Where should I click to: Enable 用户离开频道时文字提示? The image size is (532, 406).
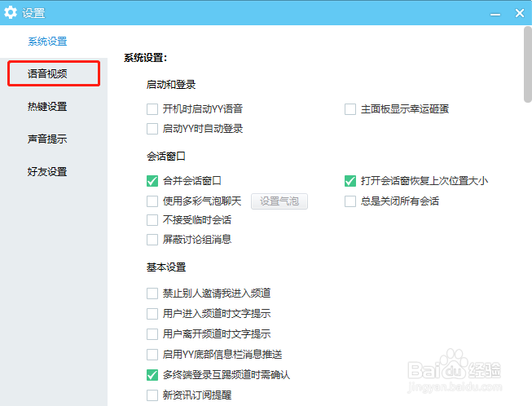point(152,334)
